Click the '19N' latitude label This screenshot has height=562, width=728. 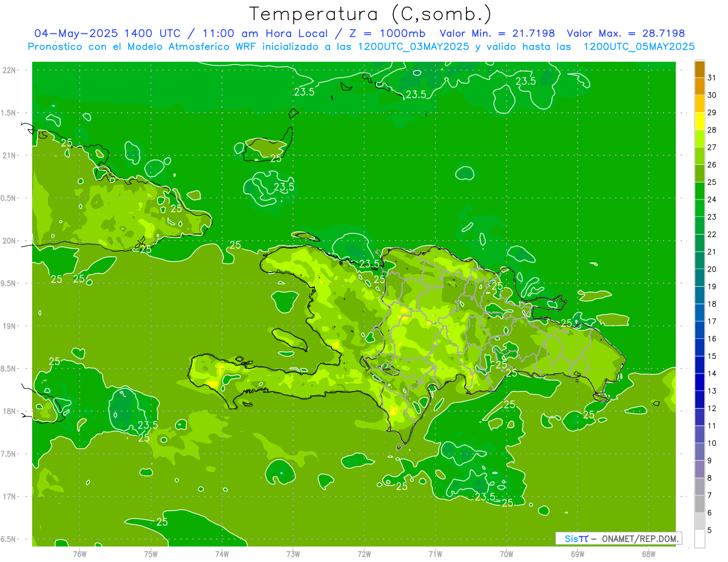coord(9,326)
